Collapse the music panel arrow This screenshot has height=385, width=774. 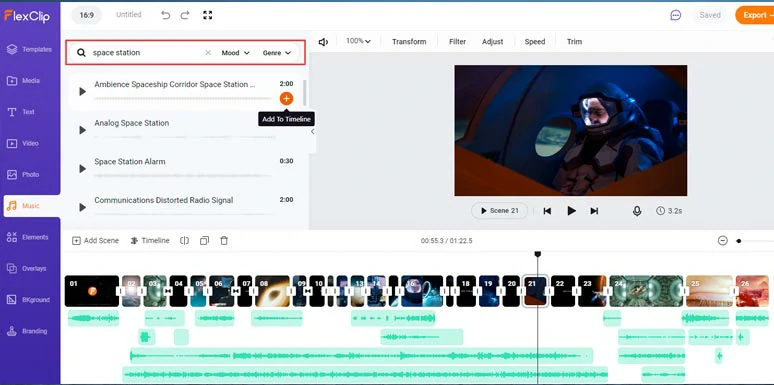pyautogui.click(x=312, y=132)
